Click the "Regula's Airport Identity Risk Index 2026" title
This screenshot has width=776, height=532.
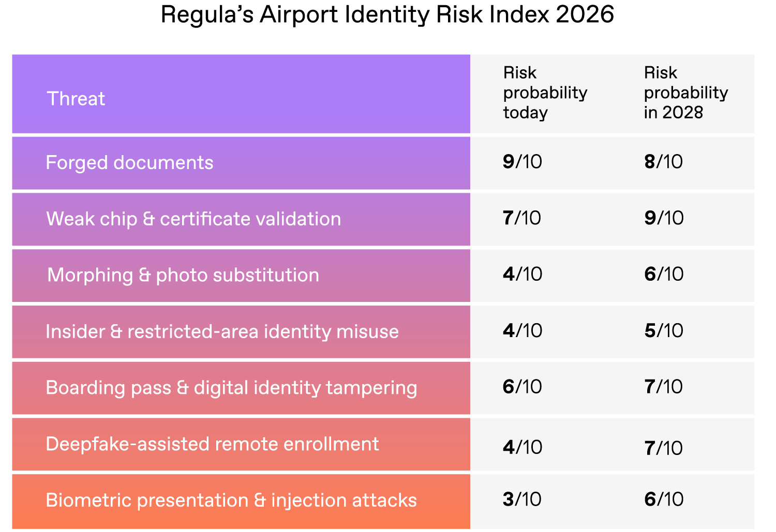(x=387, y=14)
